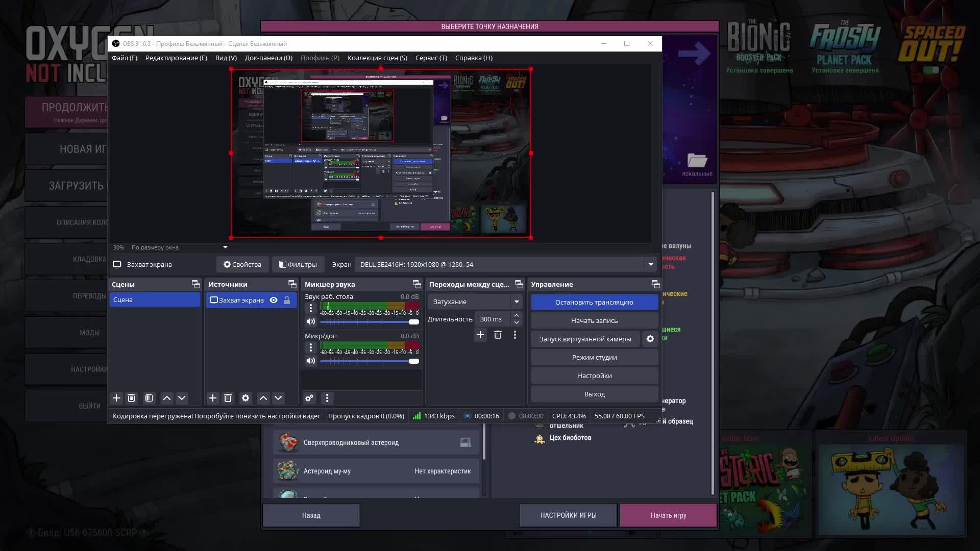Open OBS Настройки button
The width and height of the screenshot is (980, 551).
pos(594,375)
